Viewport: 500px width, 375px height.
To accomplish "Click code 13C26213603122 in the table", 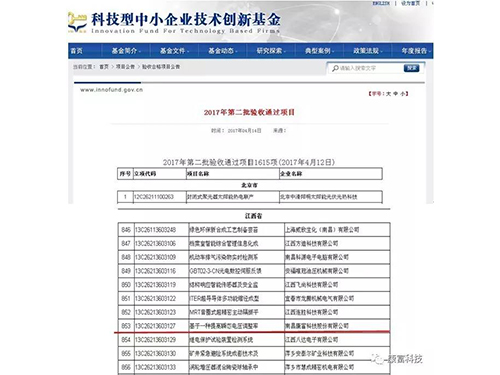I will coord(155,298).
